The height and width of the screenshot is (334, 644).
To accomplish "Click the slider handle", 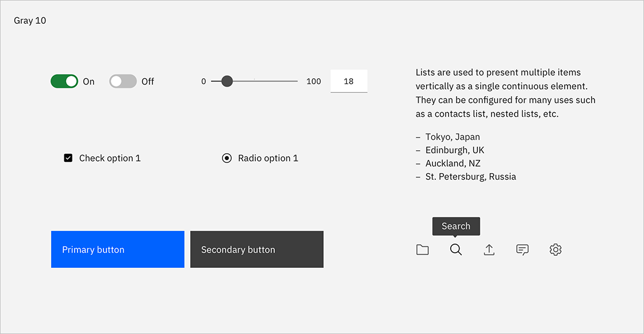I will point(227,81).
